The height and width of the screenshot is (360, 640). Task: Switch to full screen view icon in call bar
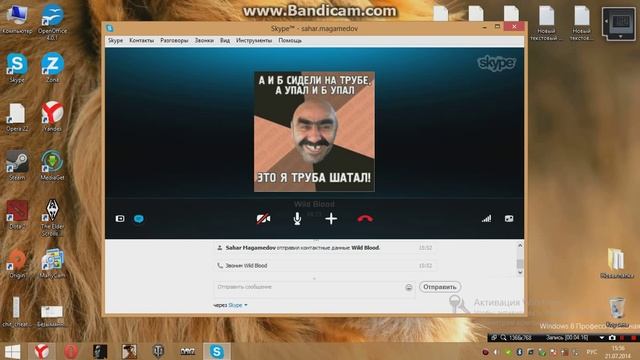pyautogui.click(x=509, y=219)
